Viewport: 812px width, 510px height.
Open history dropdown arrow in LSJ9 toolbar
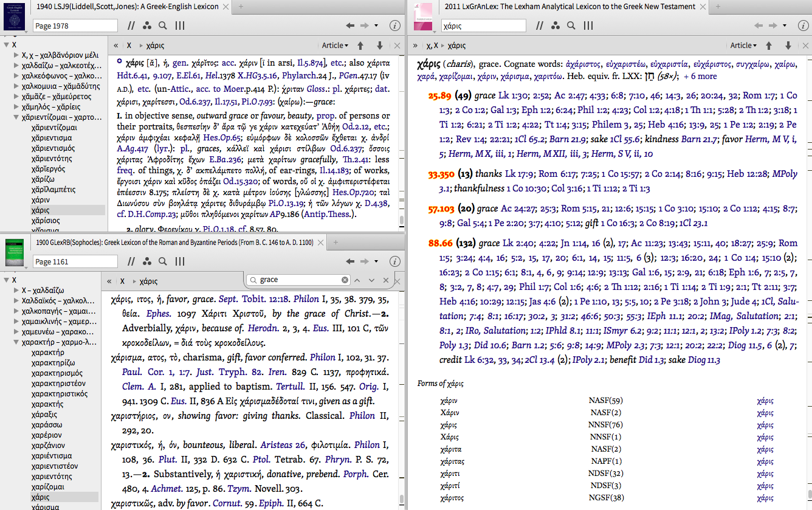[376, 26]
